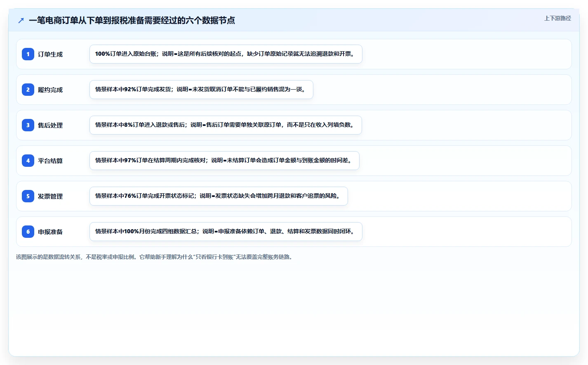Click the number 5 badge for 发票管理
This screenshot has width=588, height=365.
[x=28, y=196]
